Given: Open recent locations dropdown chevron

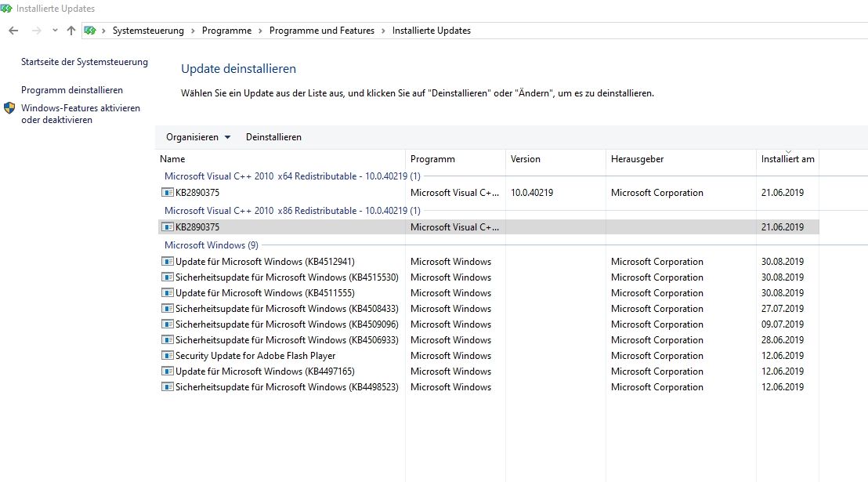Looking at the screenshot, I should pyautogui.click(x=55, y=31).
